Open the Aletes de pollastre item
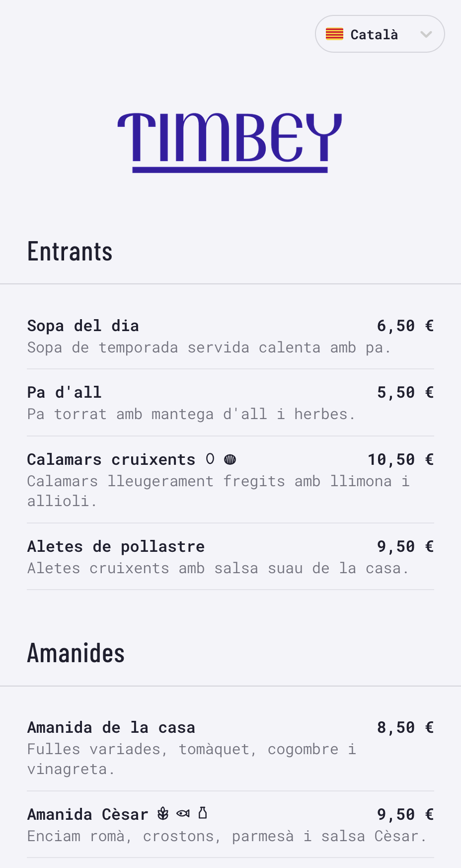The height and width of the screenshot is (868, 461). point(116,547)
